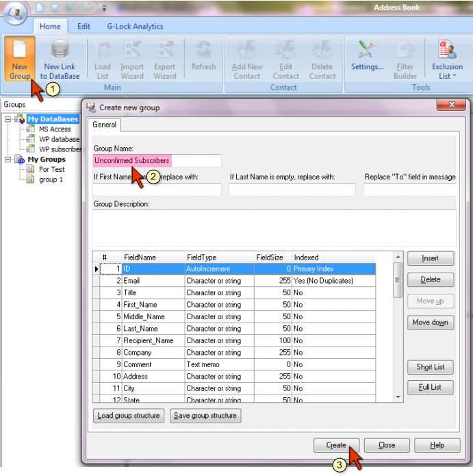Open the Settings tool

(367, 55)
